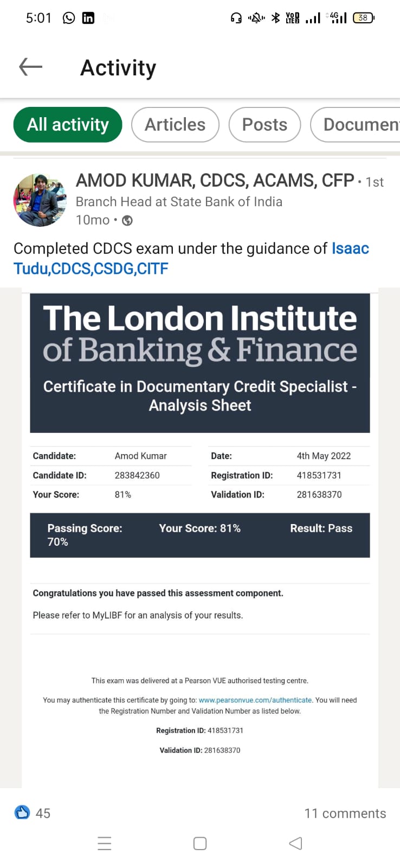Image resolution: width=400 pixels, height=868 pixels.
Task: Tap the like reaction icon beside 45
Action: (x=22, y=813)
